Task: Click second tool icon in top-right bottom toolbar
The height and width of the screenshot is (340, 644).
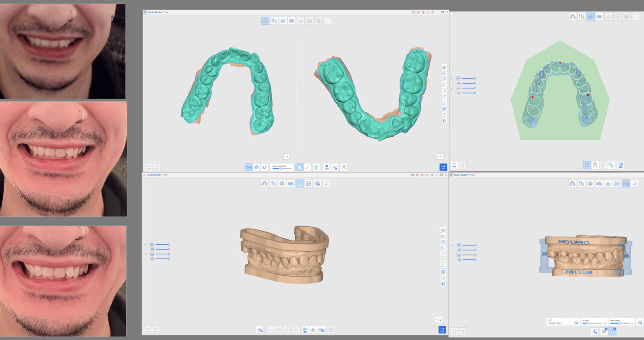Action: coord(595,165)
